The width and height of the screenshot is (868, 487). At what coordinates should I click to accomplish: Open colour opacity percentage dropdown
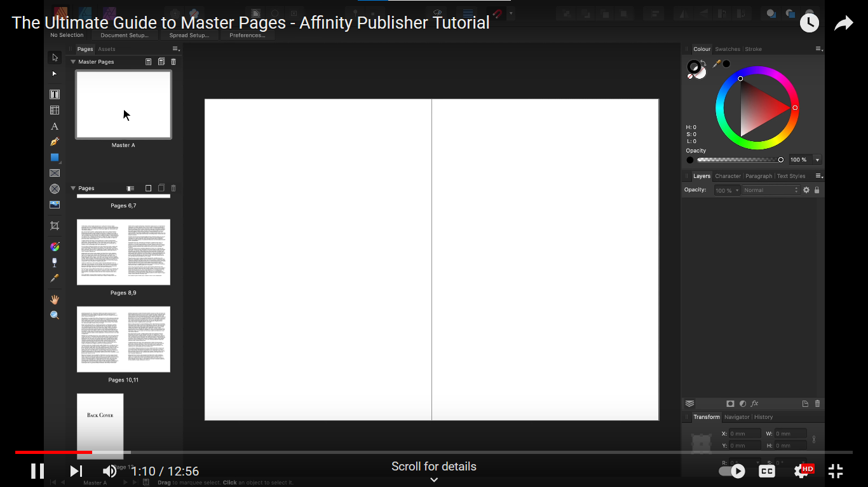point(817,160)
